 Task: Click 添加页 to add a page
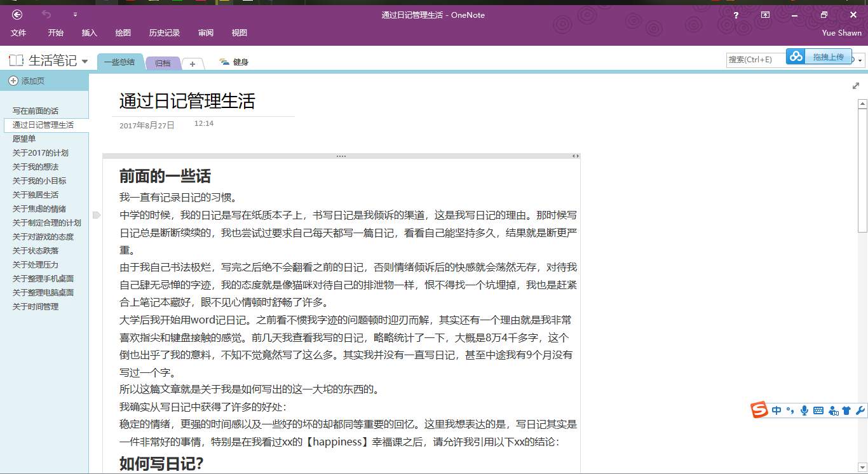27,81
